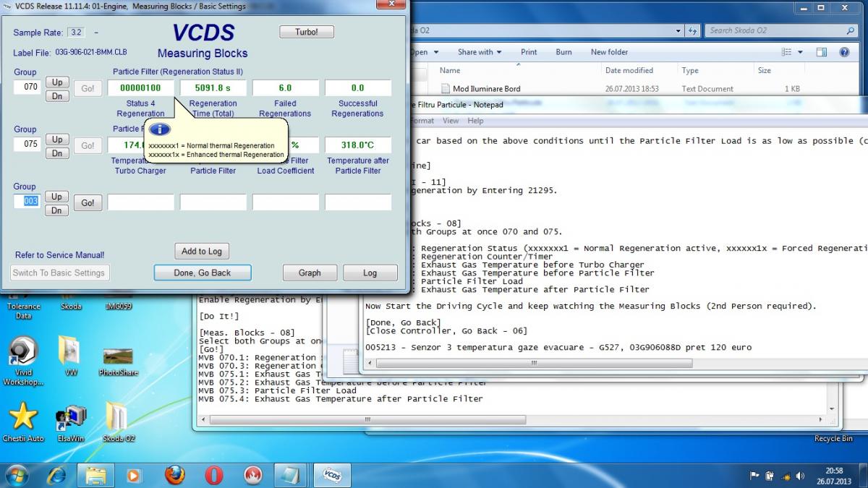The image size is (868, 488).
Task: Expand the Share with dropdown
Action: click(x=480, y=52)
